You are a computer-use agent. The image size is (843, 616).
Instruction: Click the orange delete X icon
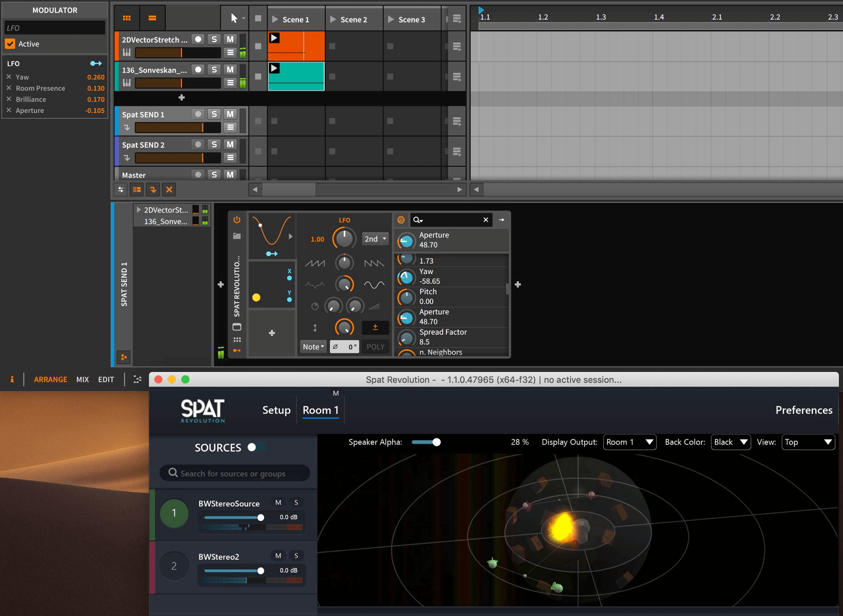pos(169,190)
